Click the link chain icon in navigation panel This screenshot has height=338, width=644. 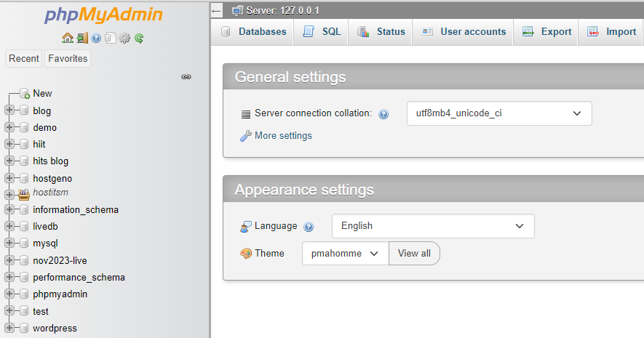[x=186, y=77]
